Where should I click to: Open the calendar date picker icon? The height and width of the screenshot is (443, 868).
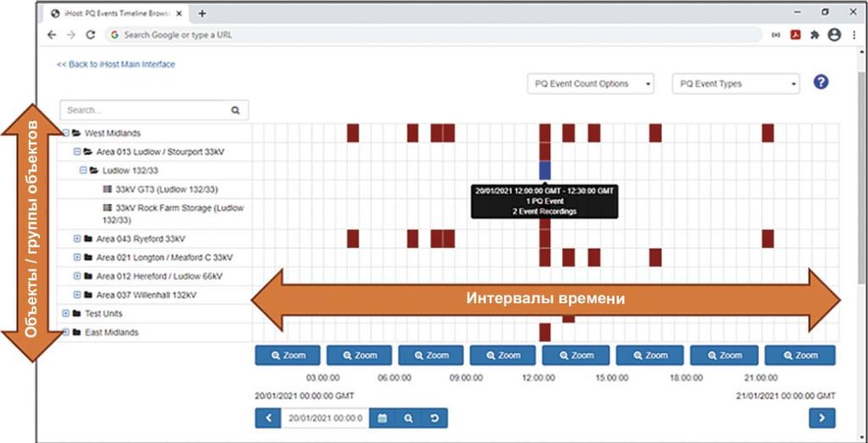pyautogui.click(x=382, y=418)
